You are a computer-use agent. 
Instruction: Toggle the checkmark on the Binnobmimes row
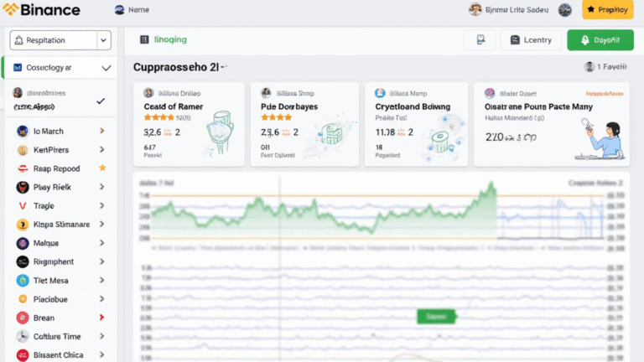(x=101, y=101)
